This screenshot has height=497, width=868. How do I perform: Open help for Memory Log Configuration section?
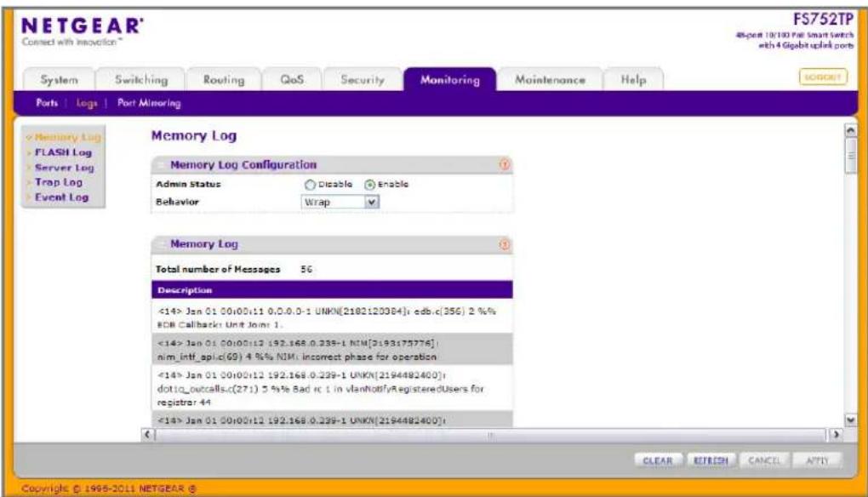coord(505,164)
